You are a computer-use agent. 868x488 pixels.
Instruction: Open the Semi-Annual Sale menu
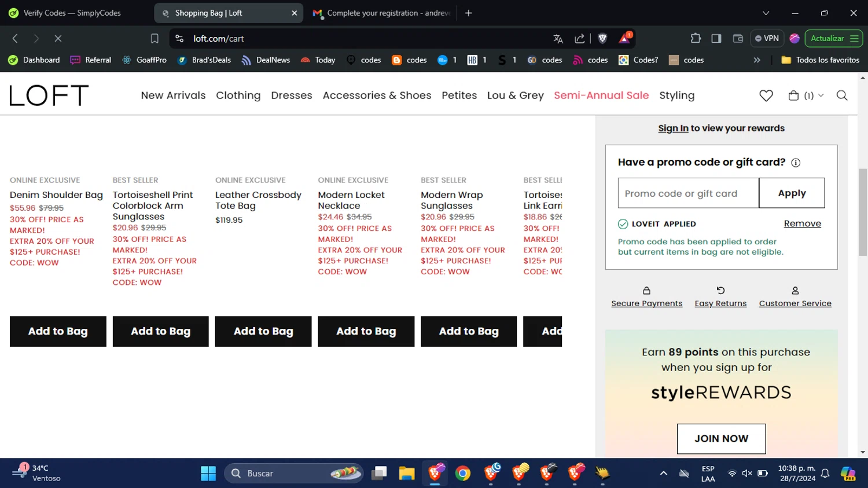[601, 96]
